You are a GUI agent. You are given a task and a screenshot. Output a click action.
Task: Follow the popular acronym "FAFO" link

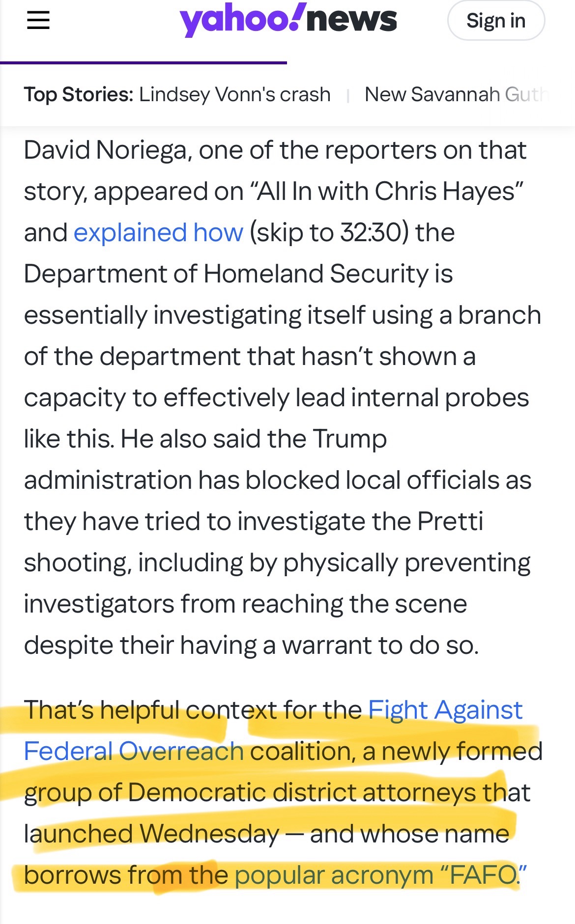click(380, 875)
